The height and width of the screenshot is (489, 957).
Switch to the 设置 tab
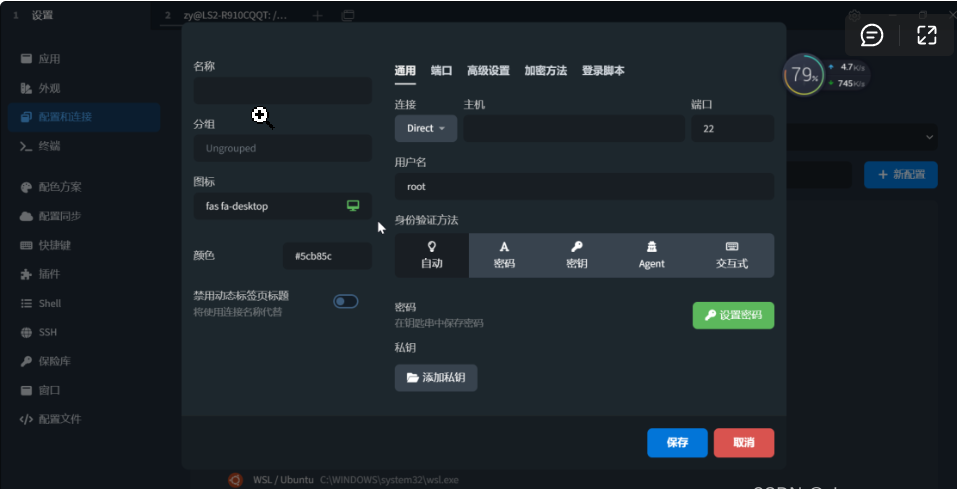[x=76, y=15]
